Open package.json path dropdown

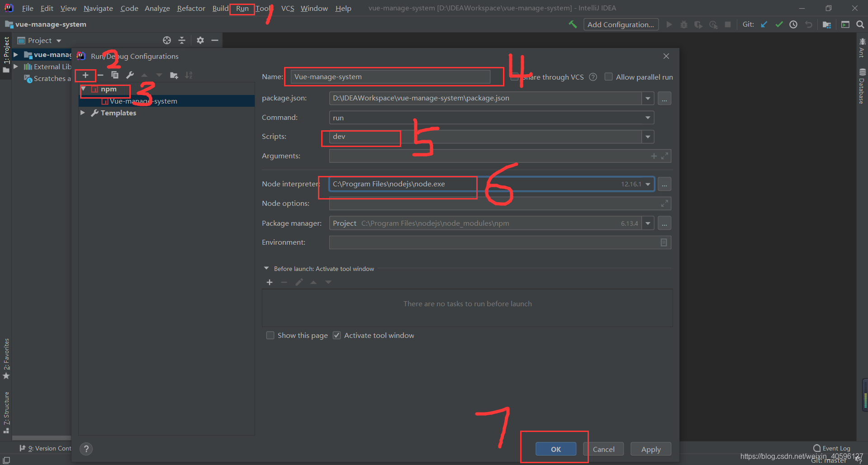coord(648,98)
